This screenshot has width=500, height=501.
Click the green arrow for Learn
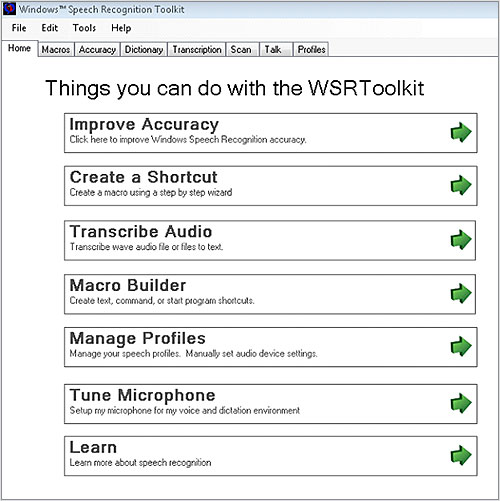click(461, 455)
